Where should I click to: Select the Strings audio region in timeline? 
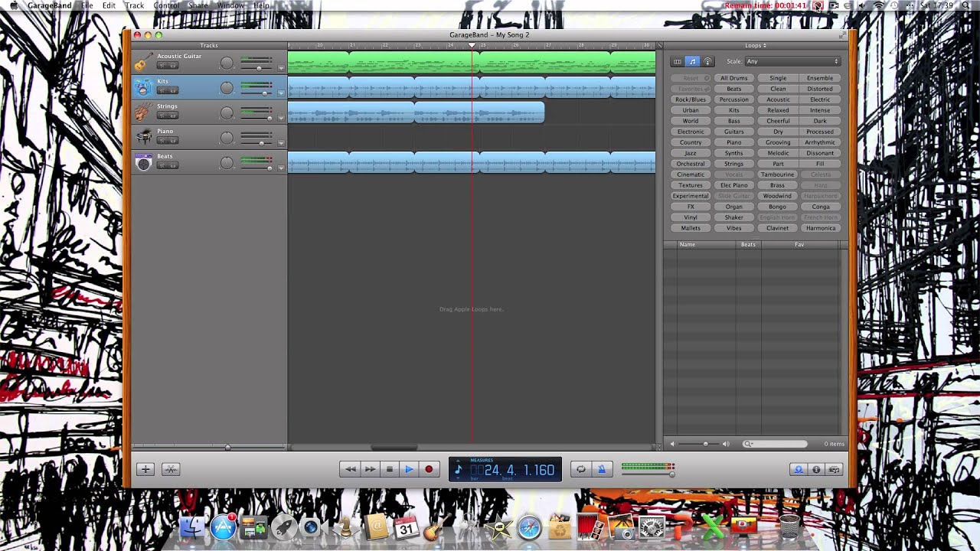[416, 112]
